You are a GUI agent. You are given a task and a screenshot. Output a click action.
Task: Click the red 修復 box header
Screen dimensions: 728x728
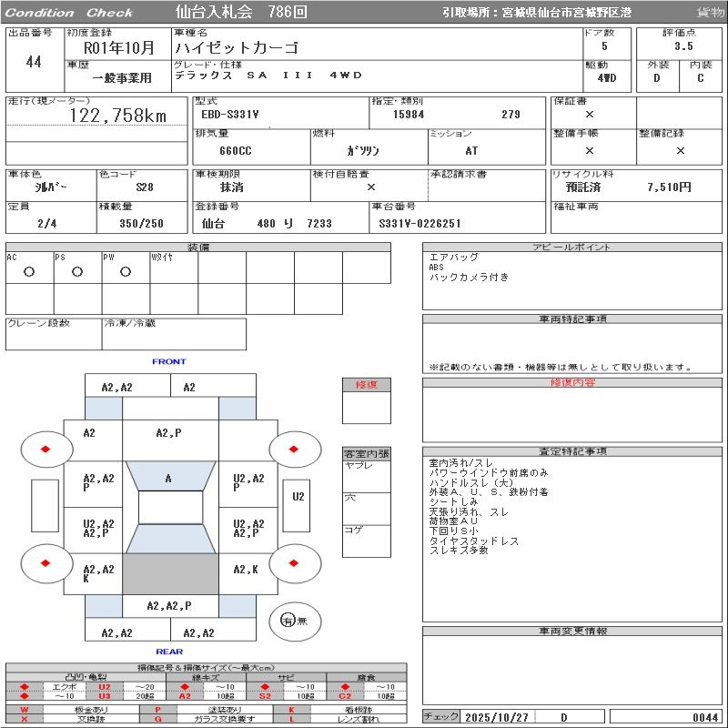(x=367, y=385)
